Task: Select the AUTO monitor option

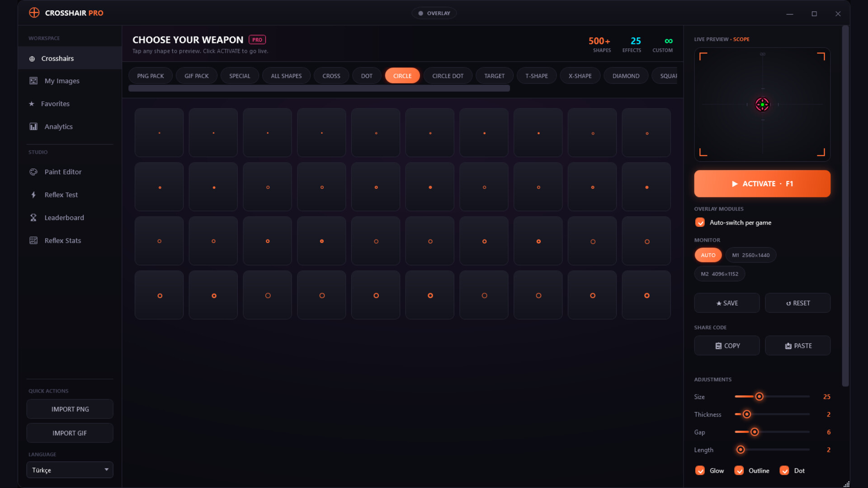Action: 708,255
